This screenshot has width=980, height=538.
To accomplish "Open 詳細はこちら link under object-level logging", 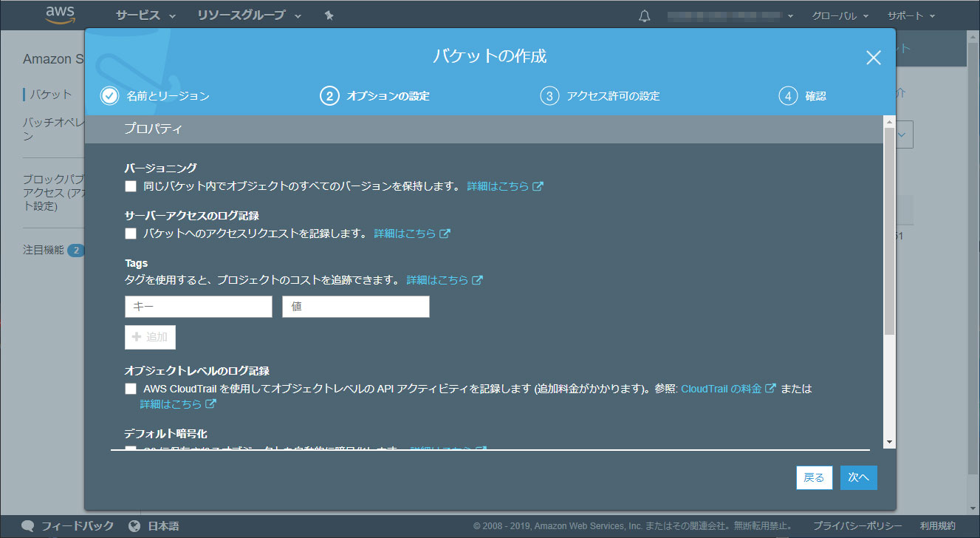I will click(x=171, y=404).
